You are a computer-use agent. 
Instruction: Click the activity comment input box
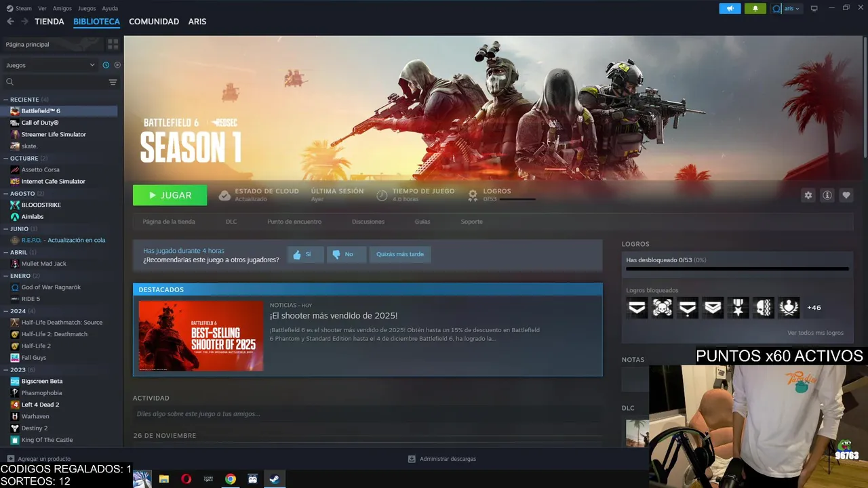click(367, 414)
